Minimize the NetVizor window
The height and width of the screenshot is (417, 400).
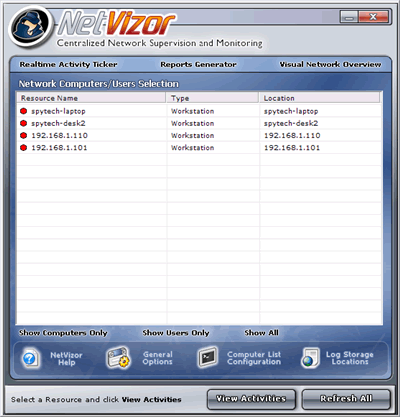click(x=349, y=17)
